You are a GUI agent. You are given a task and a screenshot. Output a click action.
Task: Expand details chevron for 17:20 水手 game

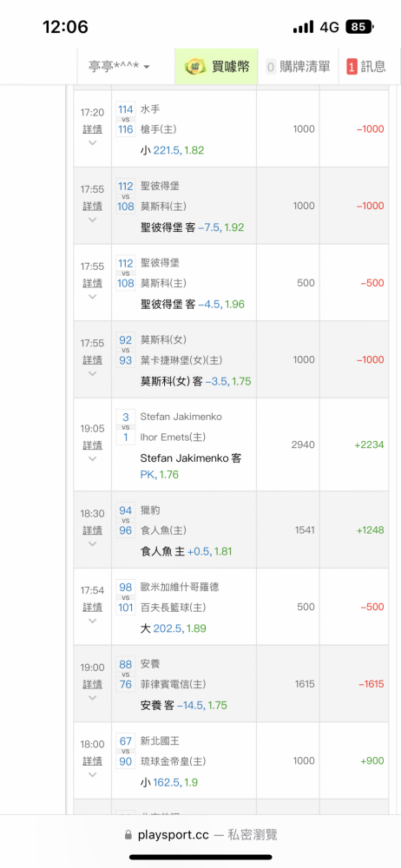[x=92, y=143]
